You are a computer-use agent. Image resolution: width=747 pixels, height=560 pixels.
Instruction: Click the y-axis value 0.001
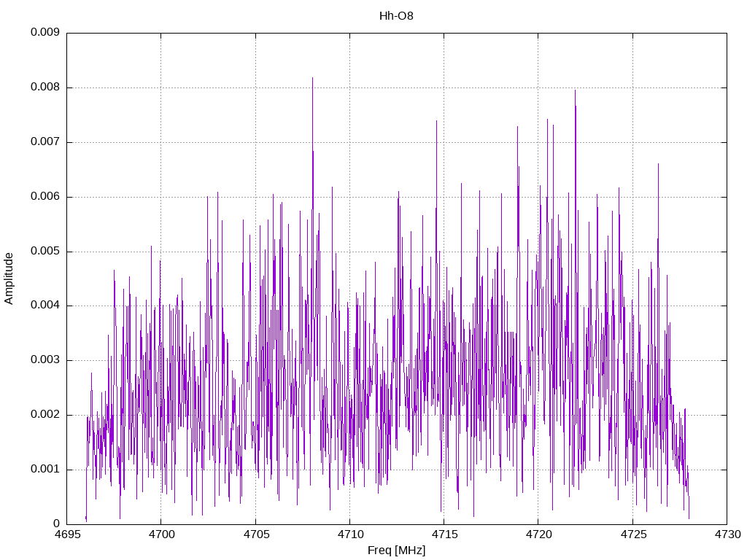click(x=45, y=469)
